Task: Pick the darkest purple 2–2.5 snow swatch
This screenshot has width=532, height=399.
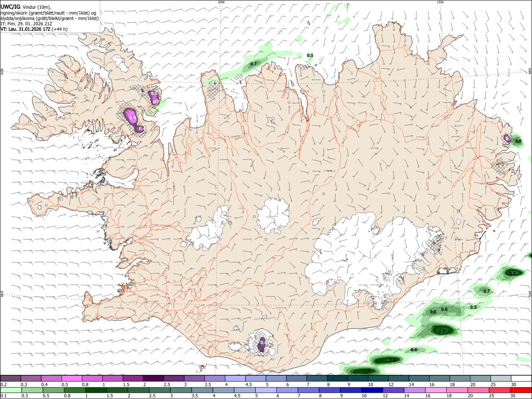Action: coord(153,379)
